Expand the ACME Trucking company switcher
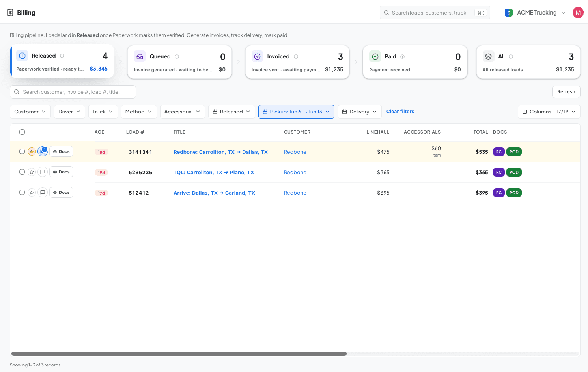The width and height of the screenshot is (588, 372). coord(536,13)
